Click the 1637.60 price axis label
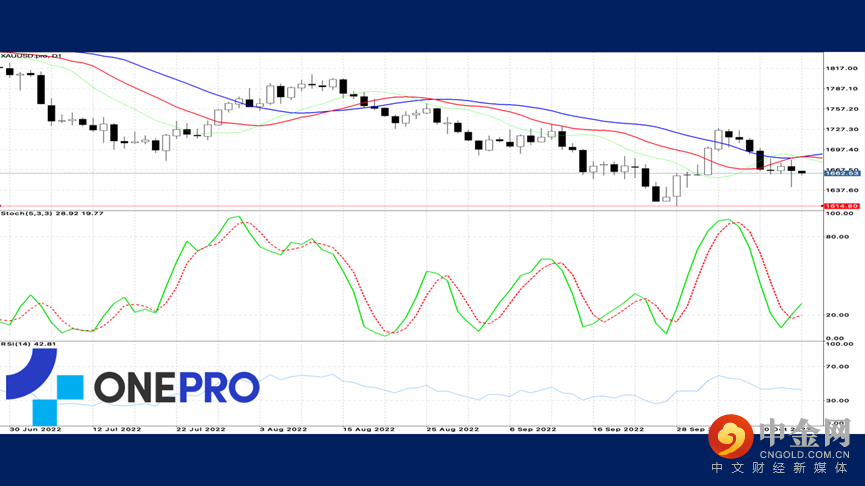 click(841, 190)
